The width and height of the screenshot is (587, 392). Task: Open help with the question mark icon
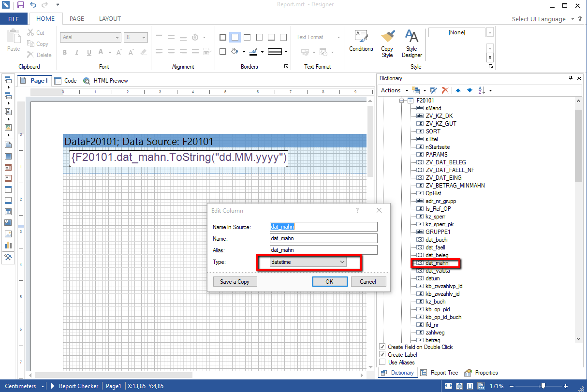(580, 19)
